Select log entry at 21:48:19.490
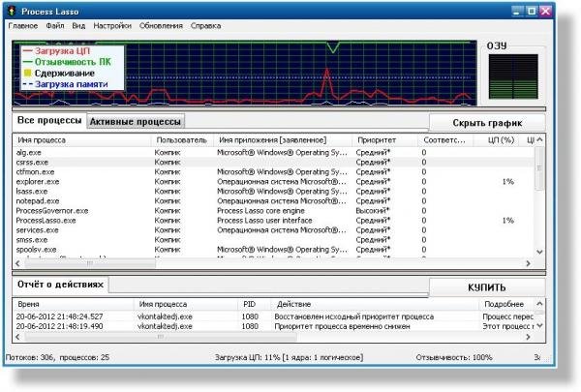This screenshot has height=392, width=581. (x=273, y=326)
